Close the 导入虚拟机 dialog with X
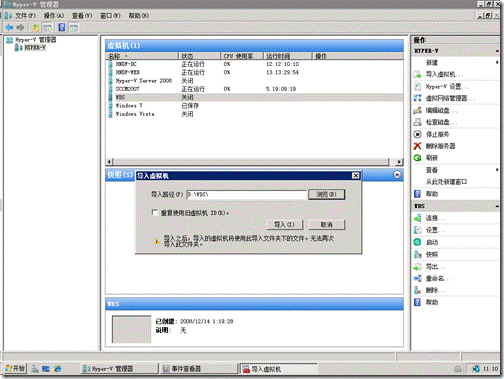 point(356,175)
